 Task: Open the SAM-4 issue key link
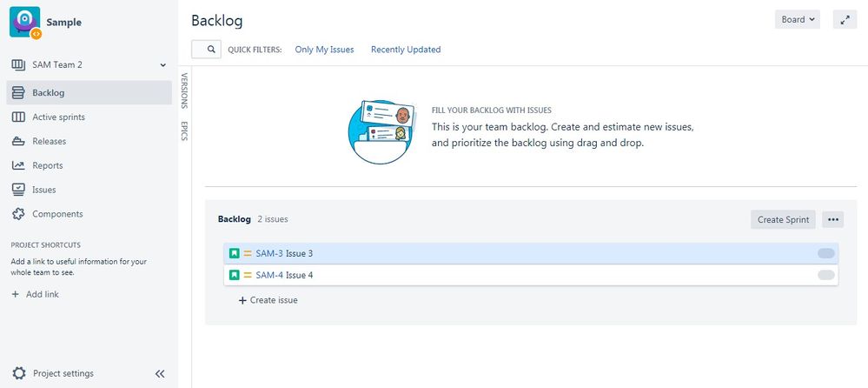tap(269, 275)
